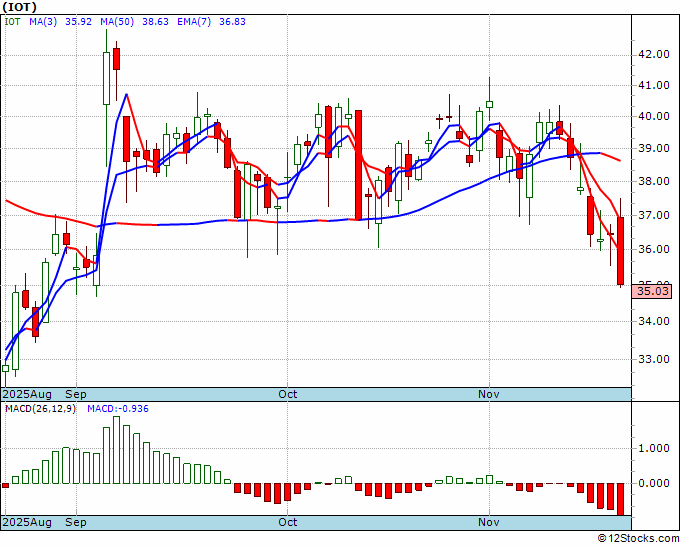The image size is (680, 546).
Task: Click the 2025Aug label under MACD panel
Action: coord(27,522)
